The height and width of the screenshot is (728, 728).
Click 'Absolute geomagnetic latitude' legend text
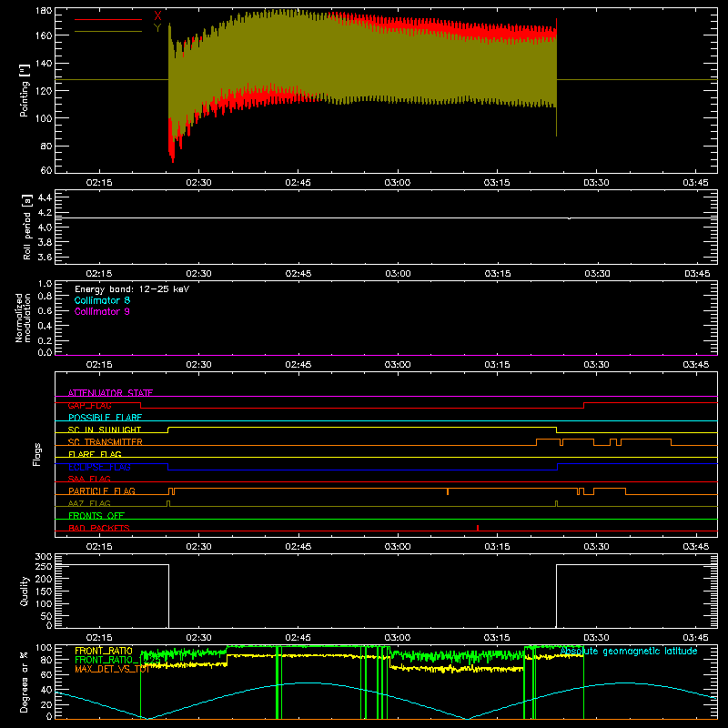(629, 651)
